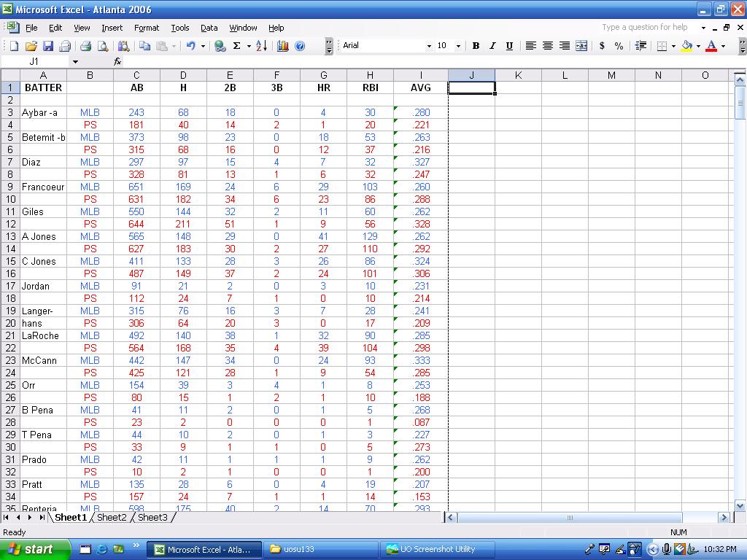747x560 pixels.
Task: Open the Borders style dropdown arrow
Action: tap(673, 46)
